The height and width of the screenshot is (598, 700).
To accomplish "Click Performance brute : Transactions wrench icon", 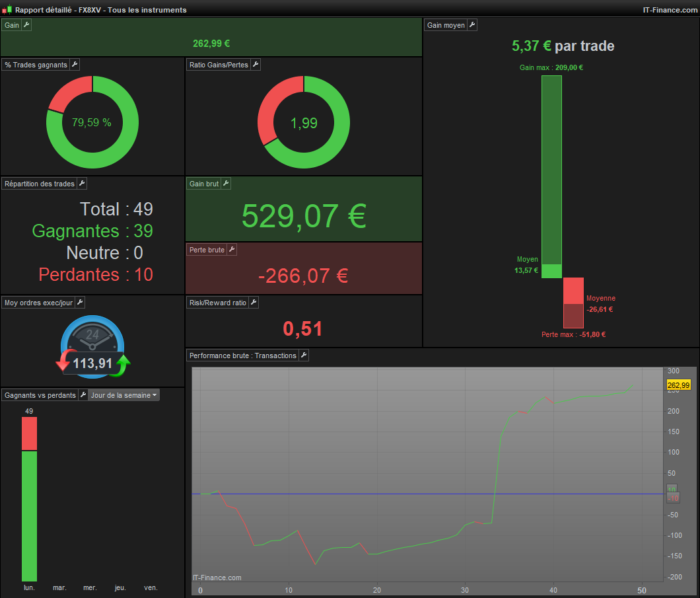I will click(x=304, y=355).
